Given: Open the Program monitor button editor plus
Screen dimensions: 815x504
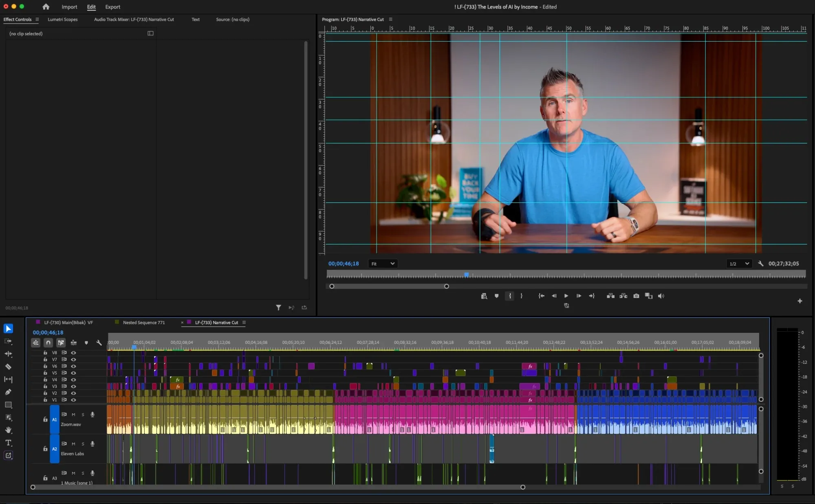Looking at the screenshot, I should tap(800, 301).
